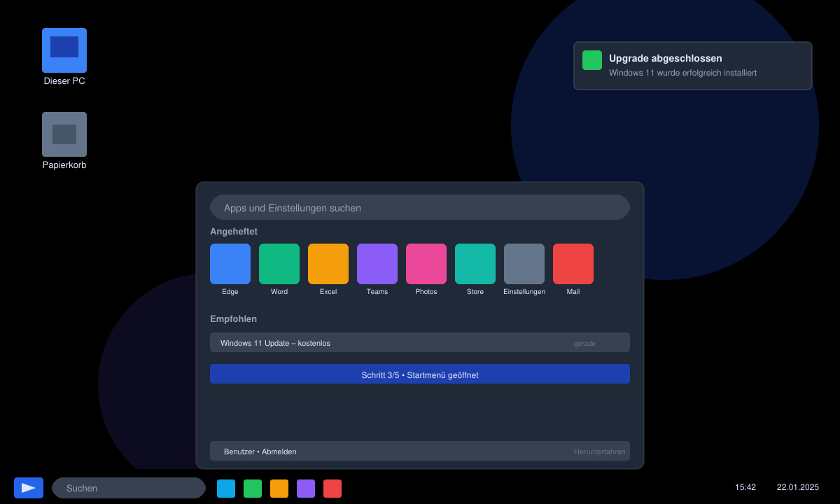Click the Windows 11 wurde erfolgreich installiert text
Image resolution: width=840 pixels, height=504 pixels.
pos(682,73)
